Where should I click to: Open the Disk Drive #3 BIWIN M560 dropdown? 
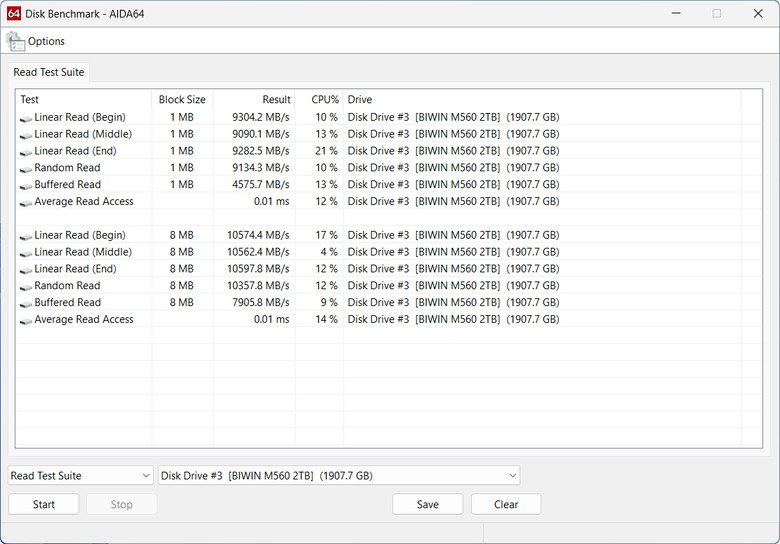click(x=339, y=476)
